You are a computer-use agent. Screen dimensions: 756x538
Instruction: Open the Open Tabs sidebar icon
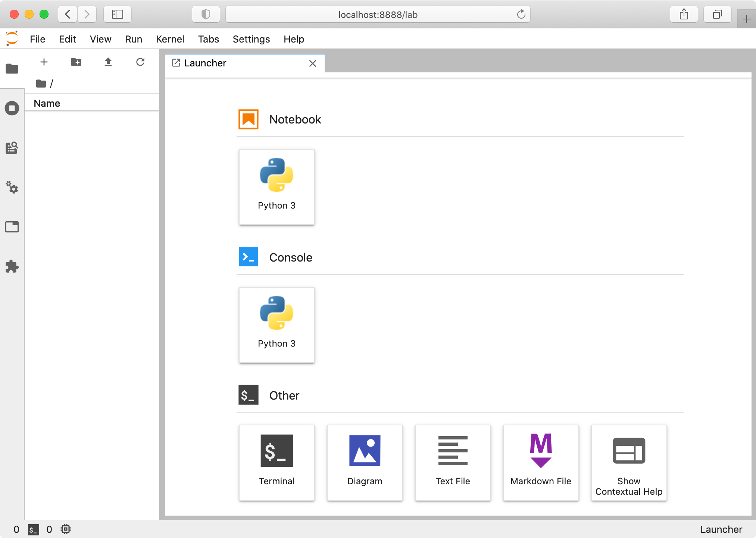click(12, 227)
